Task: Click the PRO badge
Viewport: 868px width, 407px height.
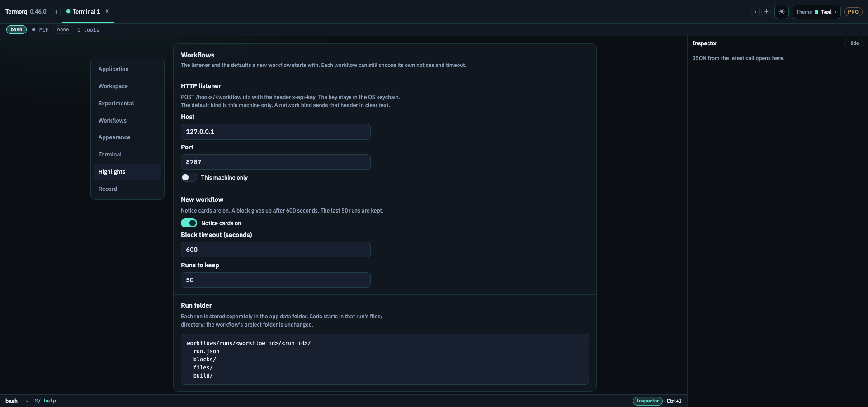Action: click(853, 12)
